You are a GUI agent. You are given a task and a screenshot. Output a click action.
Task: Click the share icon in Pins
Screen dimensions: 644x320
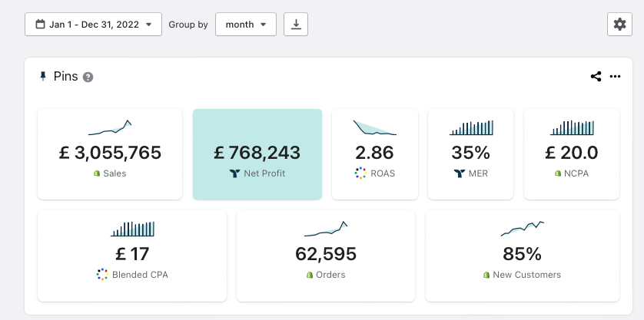tap(596, 76)
